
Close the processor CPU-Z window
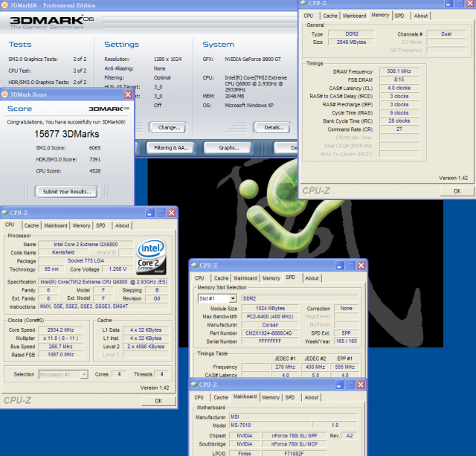point(172,213)
